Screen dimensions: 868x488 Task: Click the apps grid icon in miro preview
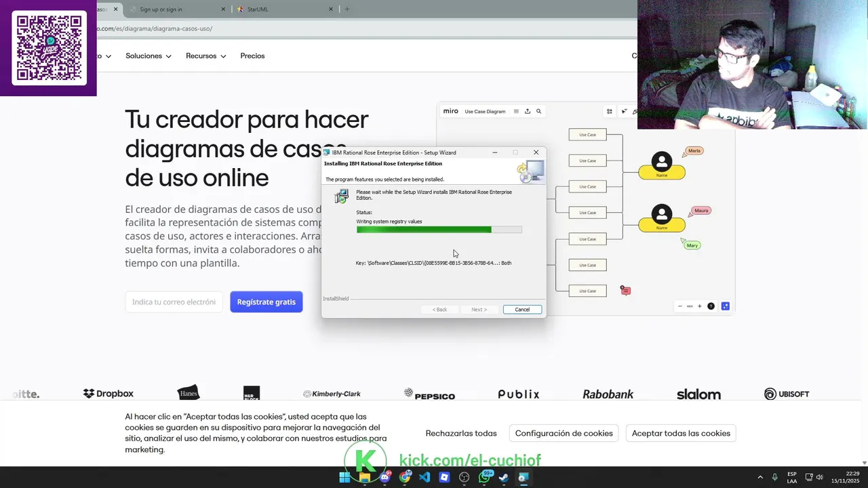[x=610, y=111]
